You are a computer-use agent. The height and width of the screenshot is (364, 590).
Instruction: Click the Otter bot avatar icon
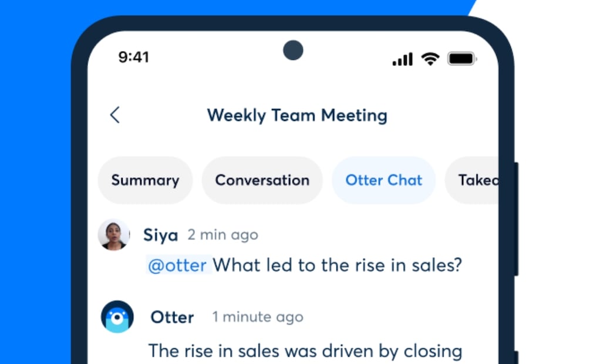coord(117,317)
